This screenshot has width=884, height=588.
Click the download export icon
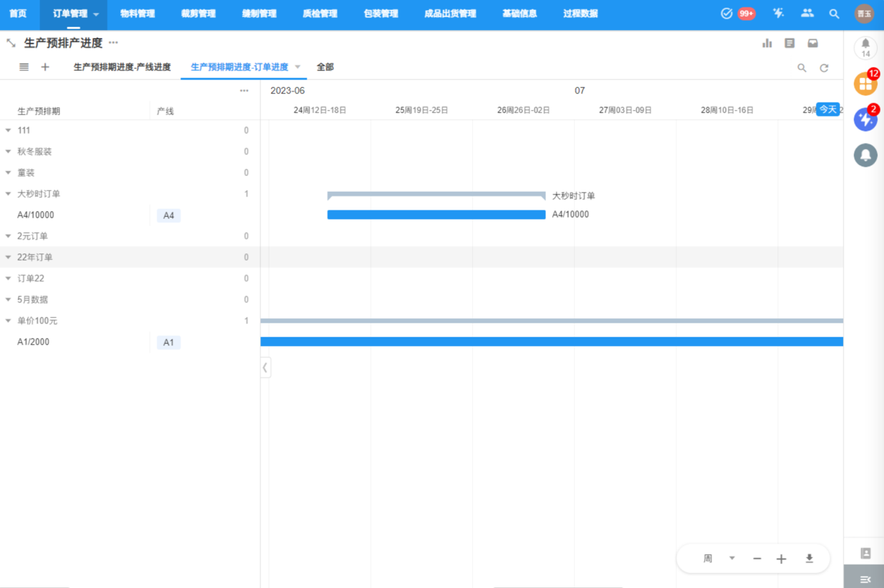point(809,559)
